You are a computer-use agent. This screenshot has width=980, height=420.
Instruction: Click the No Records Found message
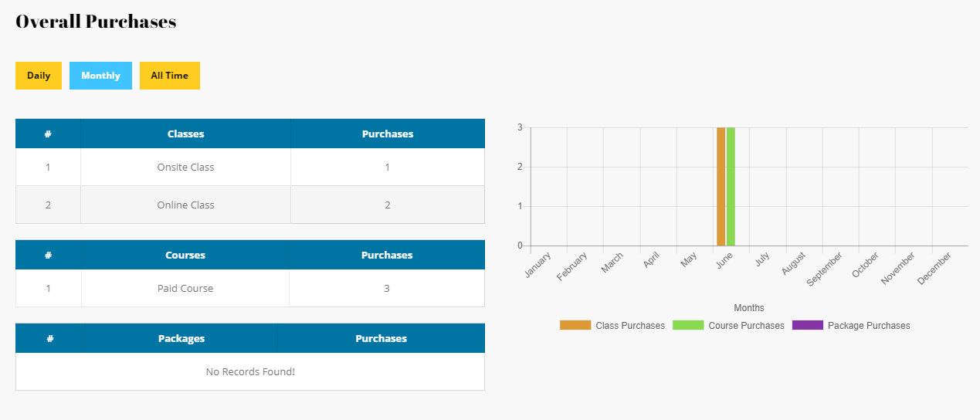pos(250,371)
